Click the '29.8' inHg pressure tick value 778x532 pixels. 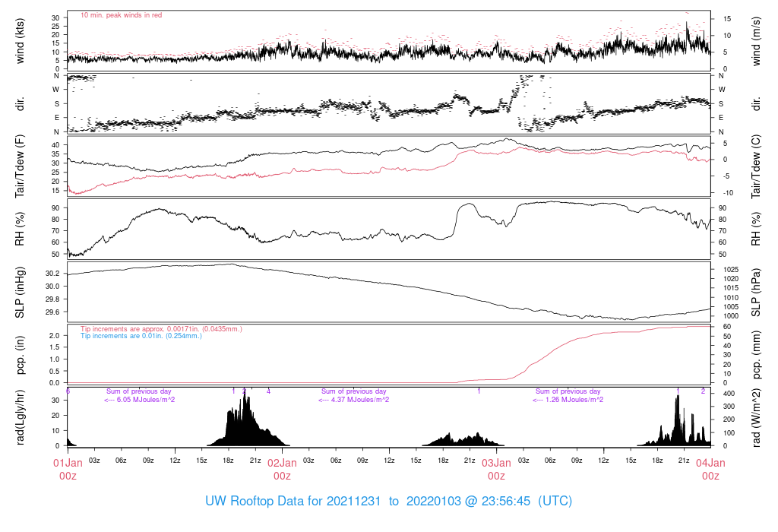pyautogui.click(x=52, y=299)
